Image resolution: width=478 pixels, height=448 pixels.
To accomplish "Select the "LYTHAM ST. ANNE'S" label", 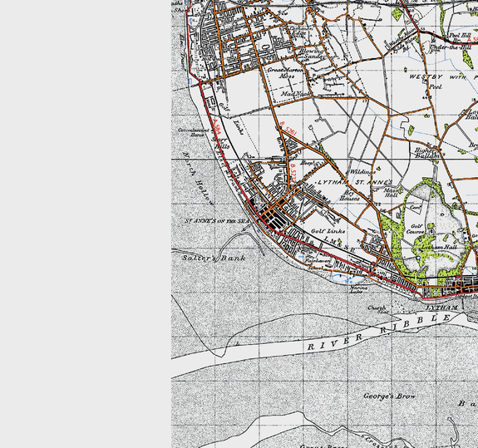I will 355,182.
